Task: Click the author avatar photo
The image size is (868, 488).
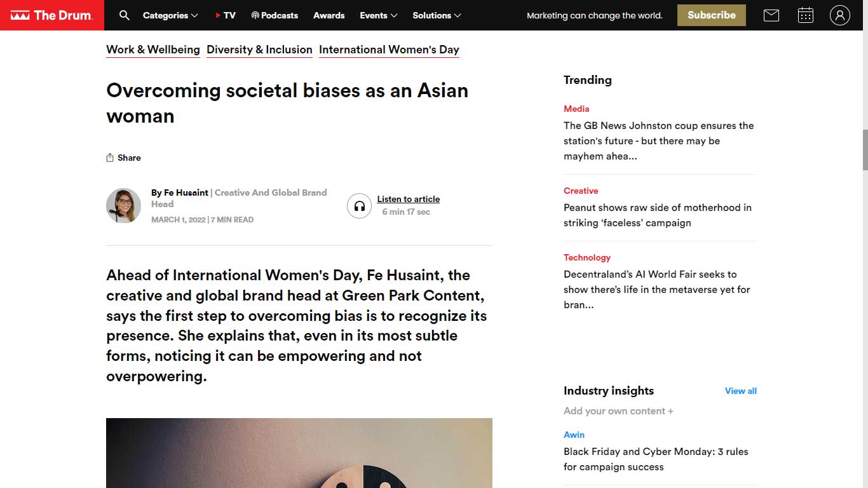Action: (123, 206)
